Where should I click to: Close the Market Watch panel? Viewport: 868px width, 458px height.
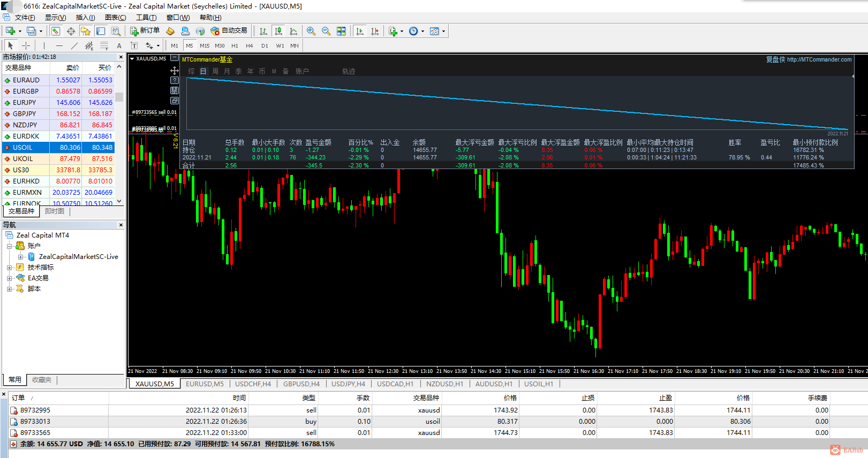(120, 57)
